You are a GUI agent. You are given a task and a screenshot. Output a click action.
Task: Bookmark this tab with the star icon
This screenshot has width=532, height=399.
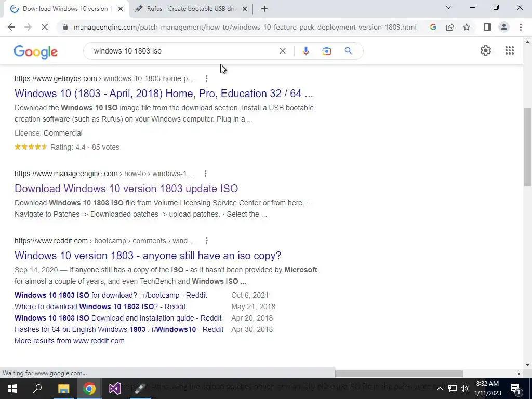(467, 27)
